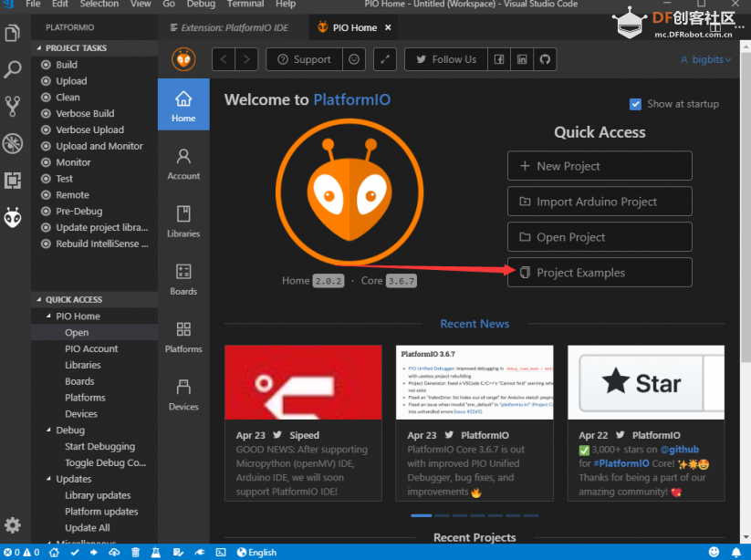Go forward with the right arrow button
The height and width of the screenshot is (560, 751).
pyautogui.click(x=246, y=59)
